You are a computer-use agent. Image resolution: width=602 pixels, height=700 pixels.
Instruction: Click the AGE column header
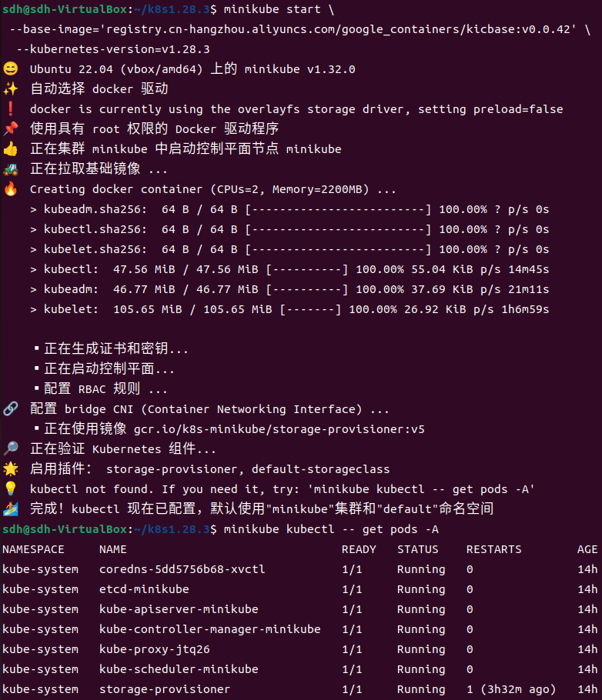pyautogui.click(x=587, y=549)
